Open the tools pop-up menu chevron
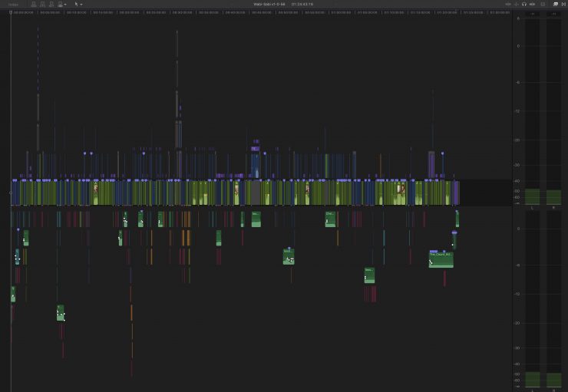This screenshot has height=392, width=568. click(x=81, y=4)
